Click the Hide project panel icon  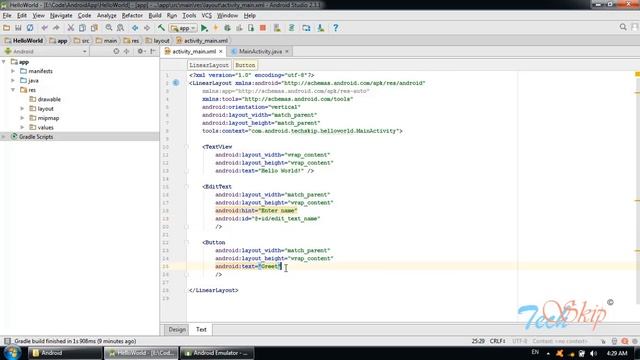153,51
